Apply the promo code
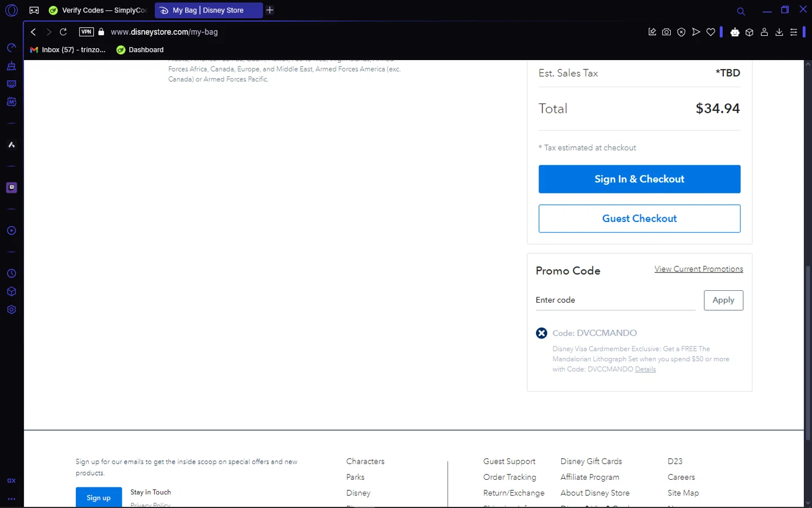The image size is (812, 508). (x=724, y=300)
